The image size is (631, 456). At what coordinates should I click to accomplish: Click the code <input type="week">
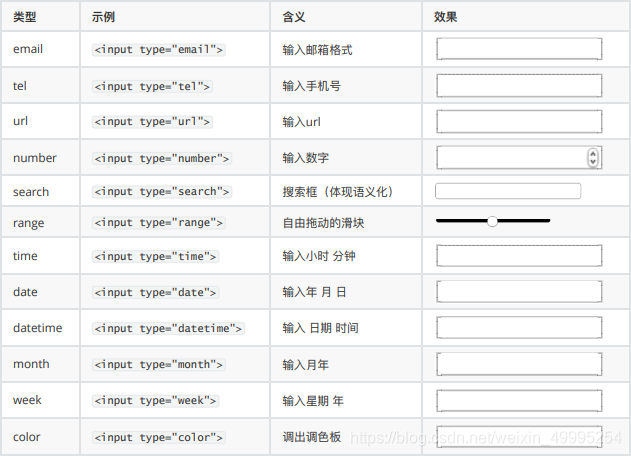point(155,401)
